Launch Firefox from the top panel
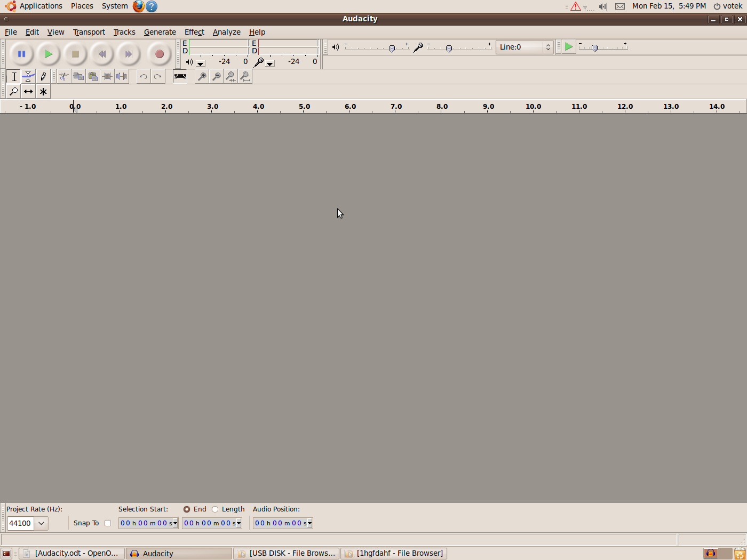747x560 pixels. (x=139, y=6)
